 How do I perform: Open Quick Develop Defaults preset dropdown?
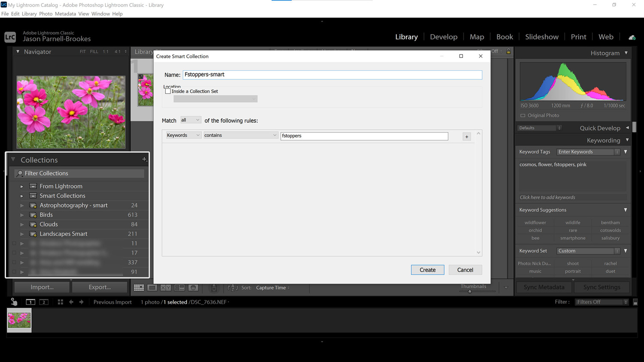539,128
